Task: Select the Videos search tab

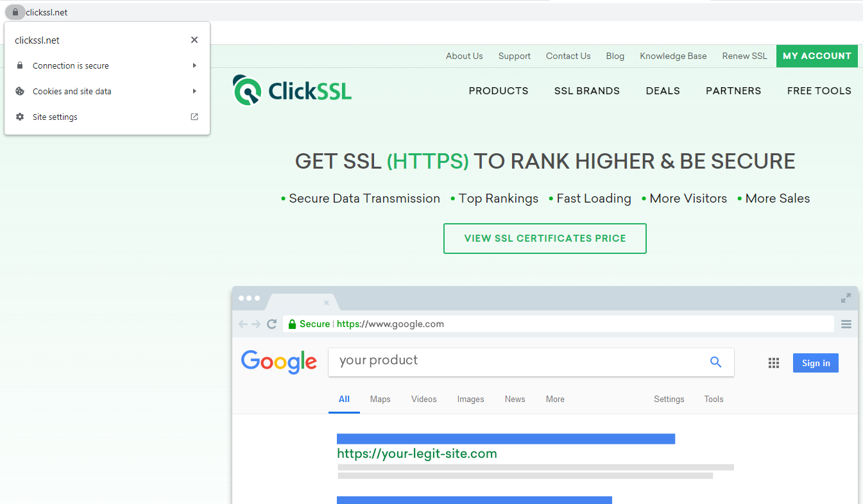Action: (x=423, y=399)
